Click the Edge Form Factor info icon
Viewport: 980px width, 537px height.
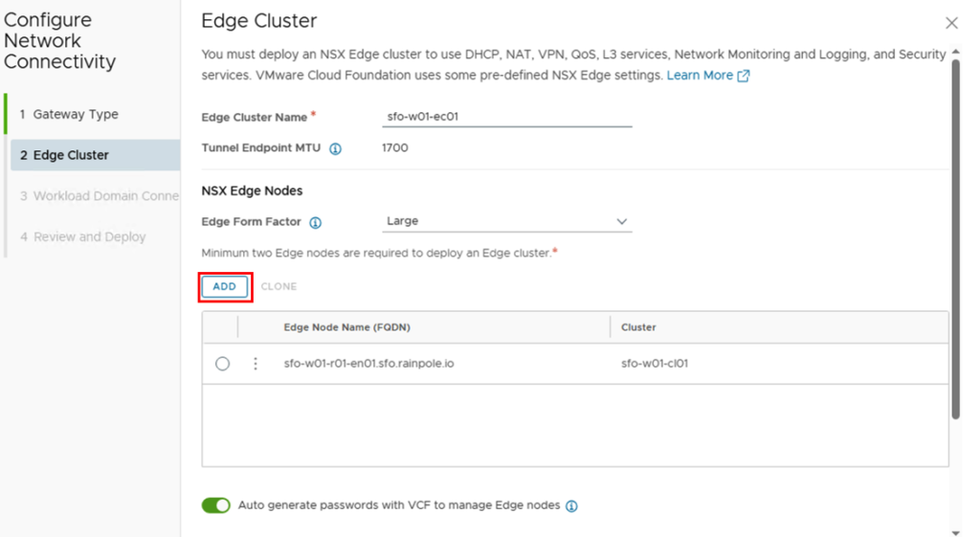click(315, 223)
